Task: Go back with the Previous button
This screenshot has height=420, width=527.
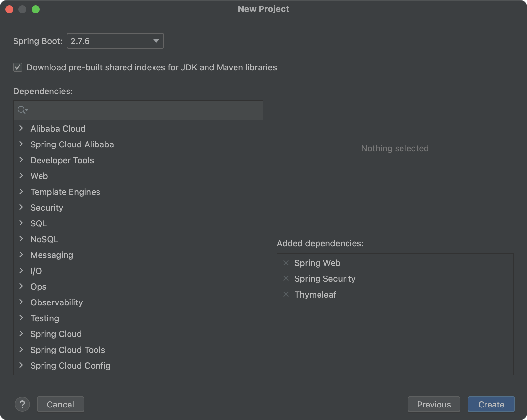Action: 434,404
